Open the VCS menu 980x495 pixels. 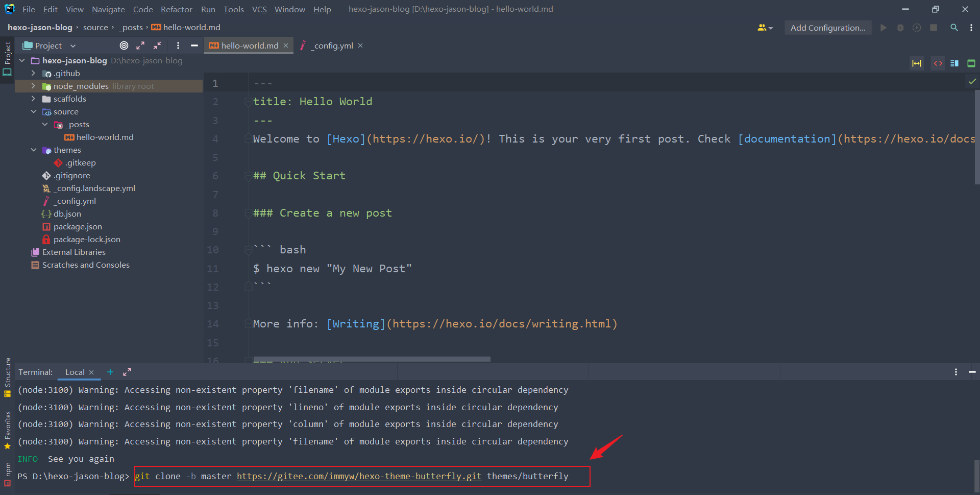click(259, 9)
